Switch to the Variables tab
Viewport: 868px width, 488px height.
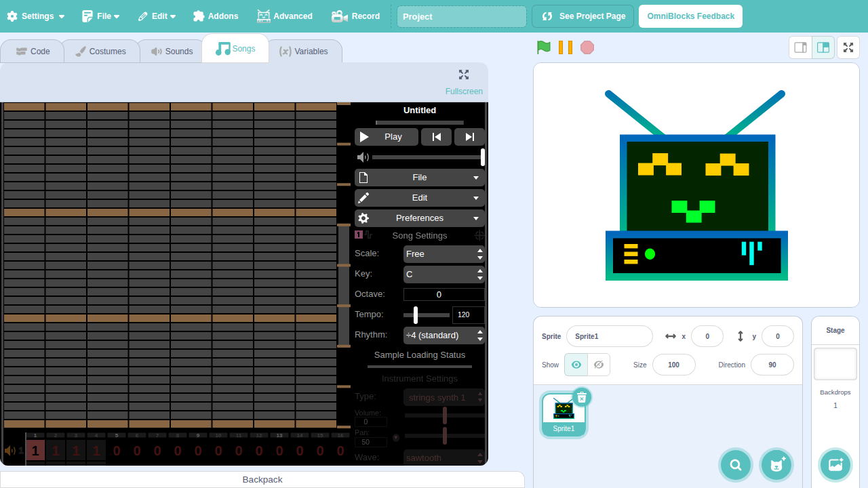point(303,52)
